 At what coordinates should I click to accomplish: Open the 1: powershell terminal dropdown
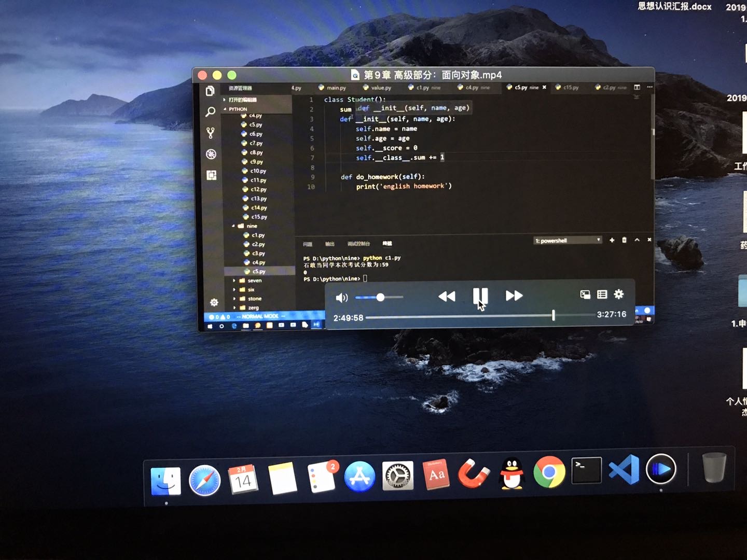click(x=568, y=241)
